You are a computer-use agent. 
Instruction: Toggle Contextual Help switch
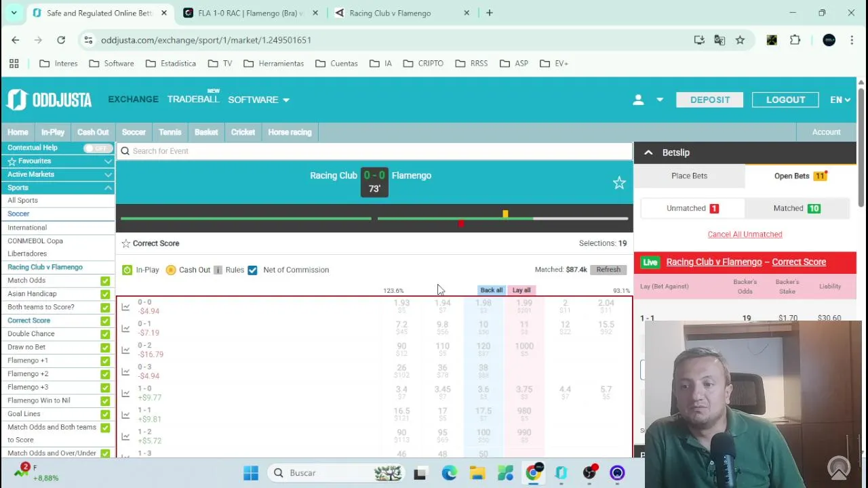[x=98, y=148]
